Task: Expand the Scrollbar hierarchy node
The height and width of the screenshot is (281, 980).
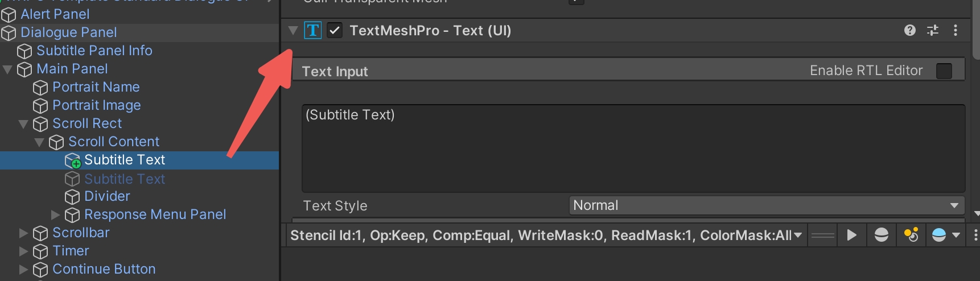Action: [x=23, y=233]
